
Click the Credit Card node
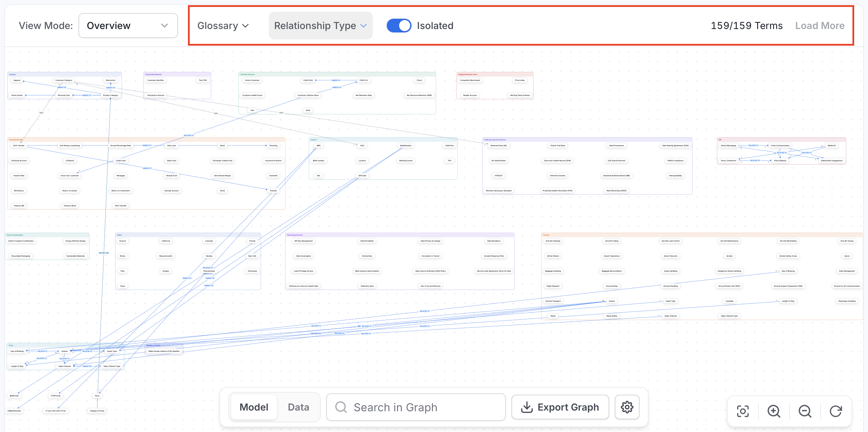coord(121,161)
